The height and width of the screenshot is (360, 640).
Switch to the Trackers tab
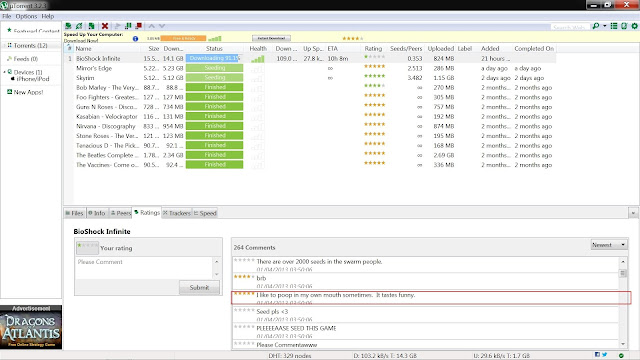(x=176, y=213)
